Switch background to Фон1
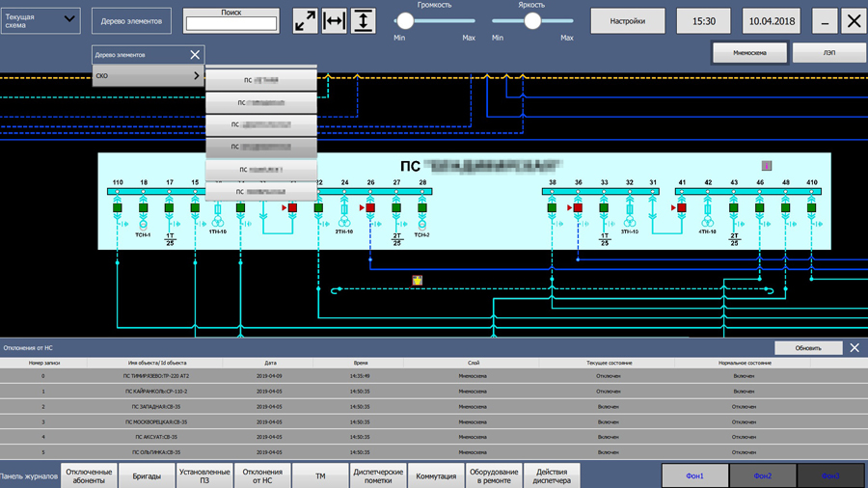The width and height of the screenshot is (868, 488). pyautogui.click(x=694, y=475)
